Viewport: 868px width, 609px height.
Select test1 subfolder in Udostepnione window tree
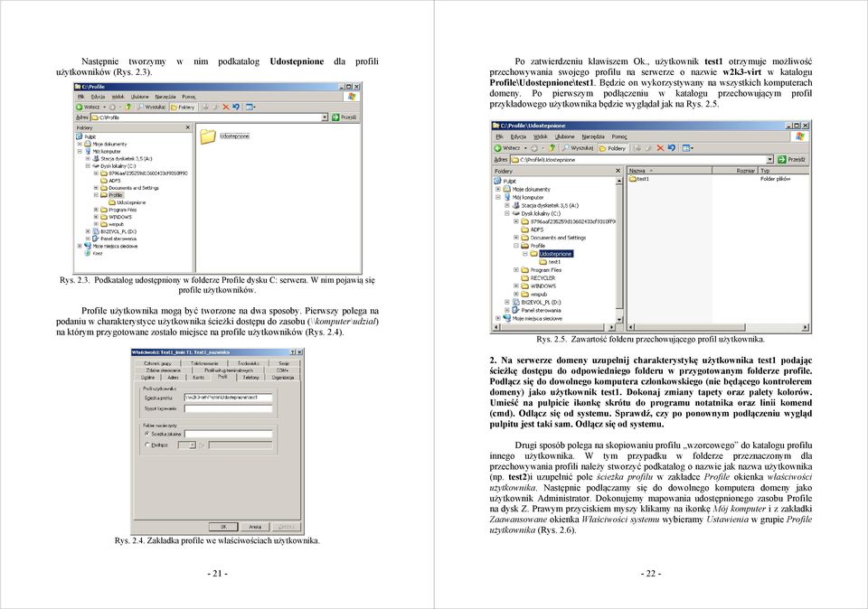(551, 262)
